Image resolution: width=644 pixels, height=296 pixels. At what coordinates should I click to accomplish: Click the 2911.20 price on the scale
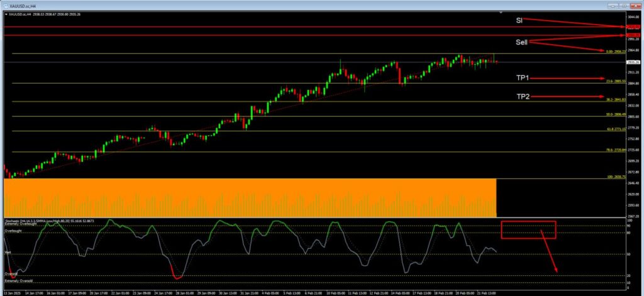(633, 72)
